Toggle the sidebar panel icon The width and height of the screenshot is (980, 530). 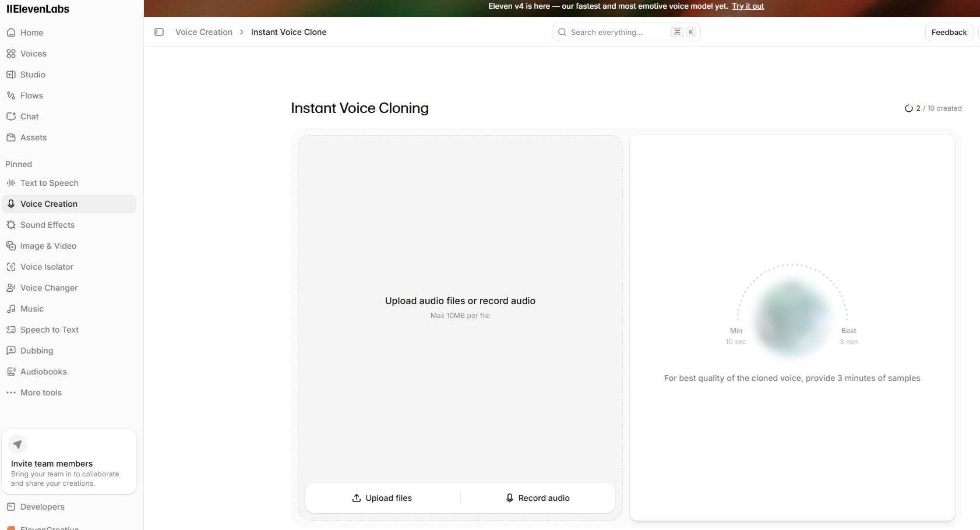coord(159,32)
